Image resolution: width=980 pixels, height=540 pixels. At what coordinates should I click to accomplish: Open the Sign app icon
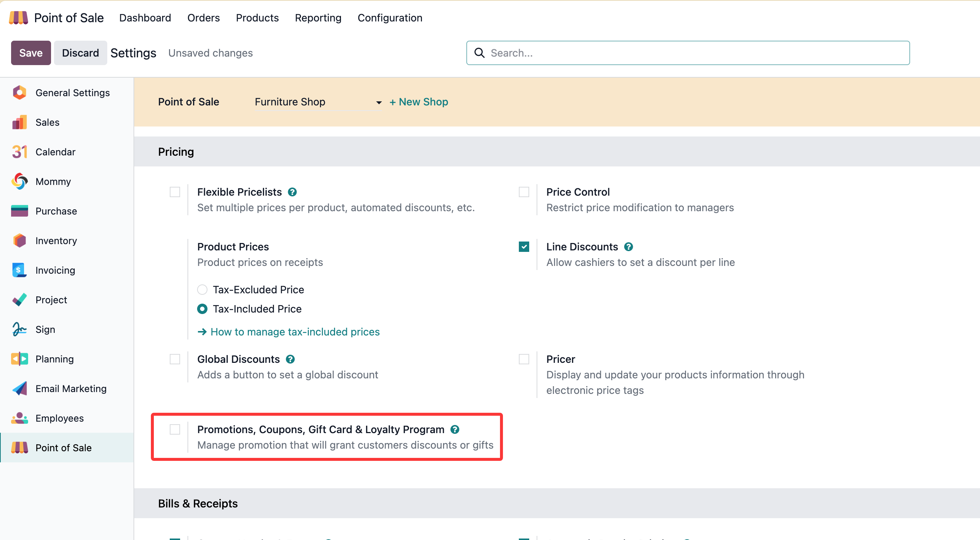pyautogui.click(x=19, y=329)
